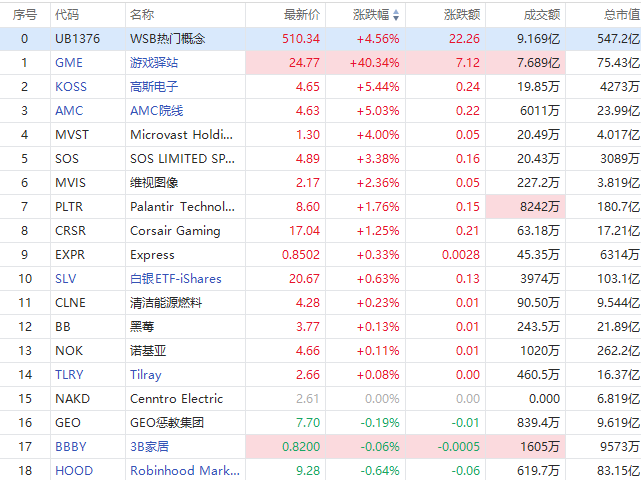This screenshot has width=641, height=480.
Task: Click GME's +40.34% change value
Action: coord(374,63)
